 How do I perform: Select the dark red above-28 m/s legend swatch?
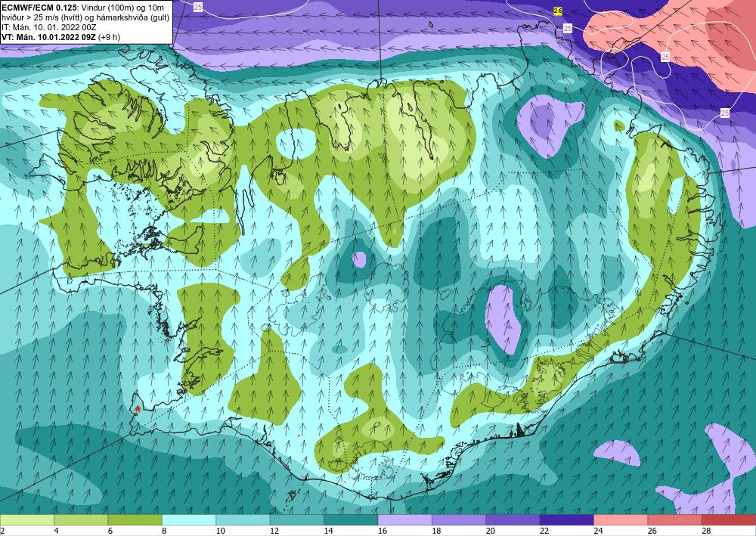tap(729, 520)
